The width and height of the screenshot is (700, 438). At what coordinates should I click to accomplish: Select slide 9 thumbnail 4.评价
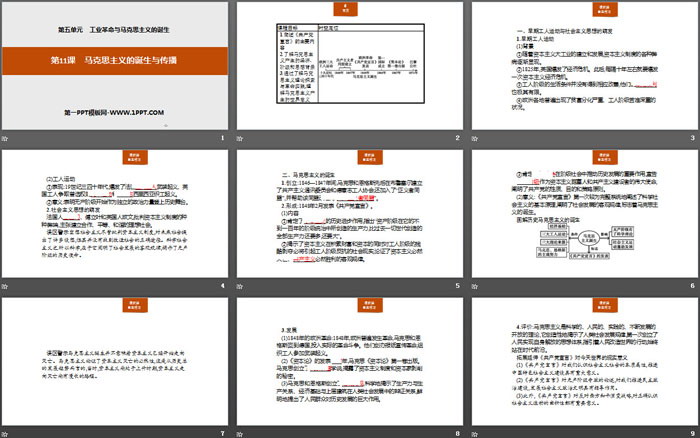(585, 361)
